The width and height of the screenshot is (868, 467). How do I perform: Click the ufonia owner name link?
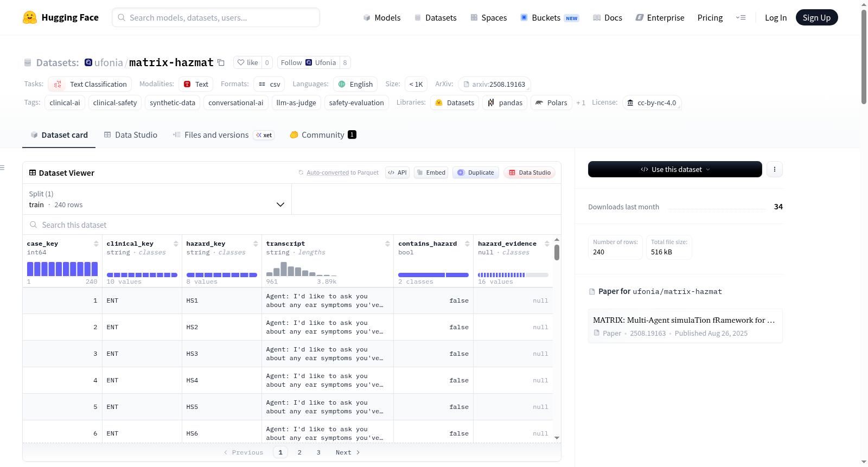[x=108, y=62]
